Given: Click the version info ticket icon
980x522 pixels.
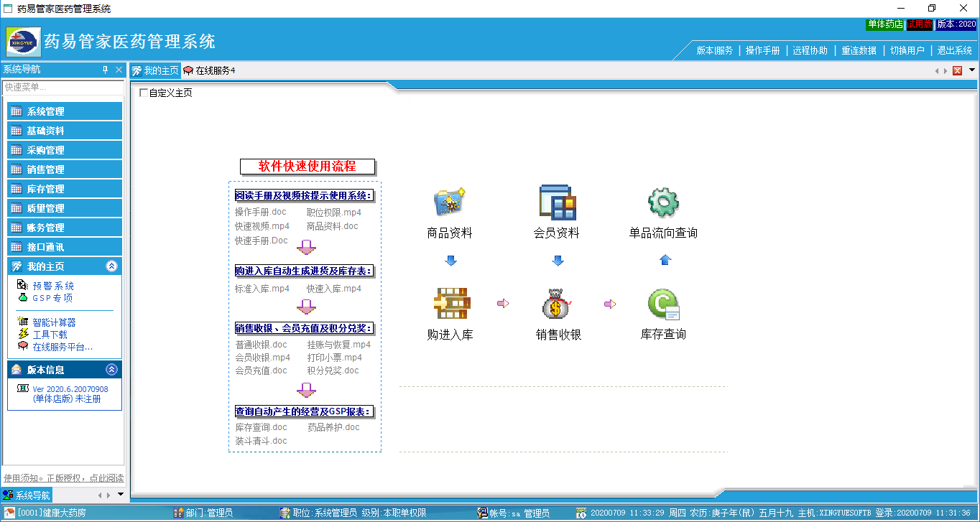Looking at the screenshot, I should pos(23,388).
